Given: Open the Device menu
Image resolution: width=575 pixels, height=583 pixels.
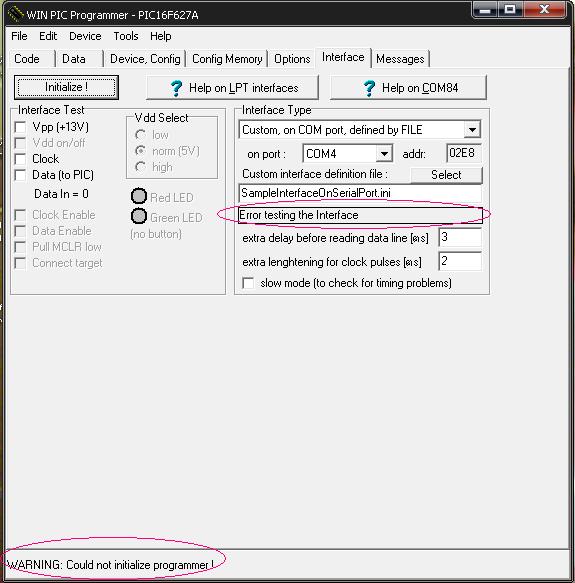Looking at the screenshot, I should point(85,36).
